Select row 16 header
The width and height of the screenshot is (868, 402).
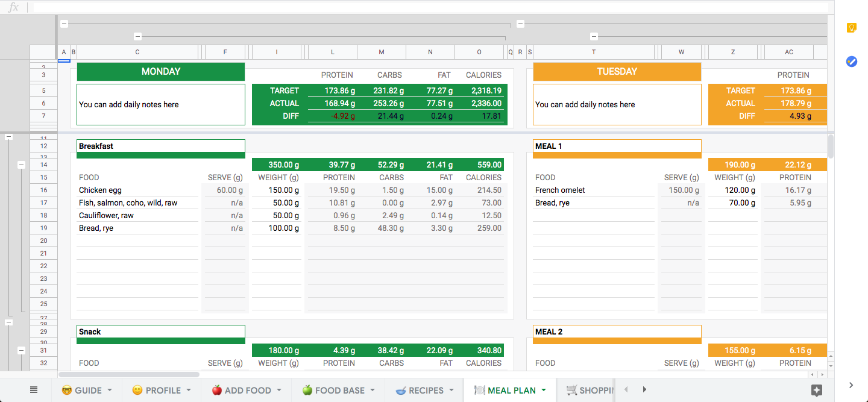pyautogui.click(x=43, y=190)
